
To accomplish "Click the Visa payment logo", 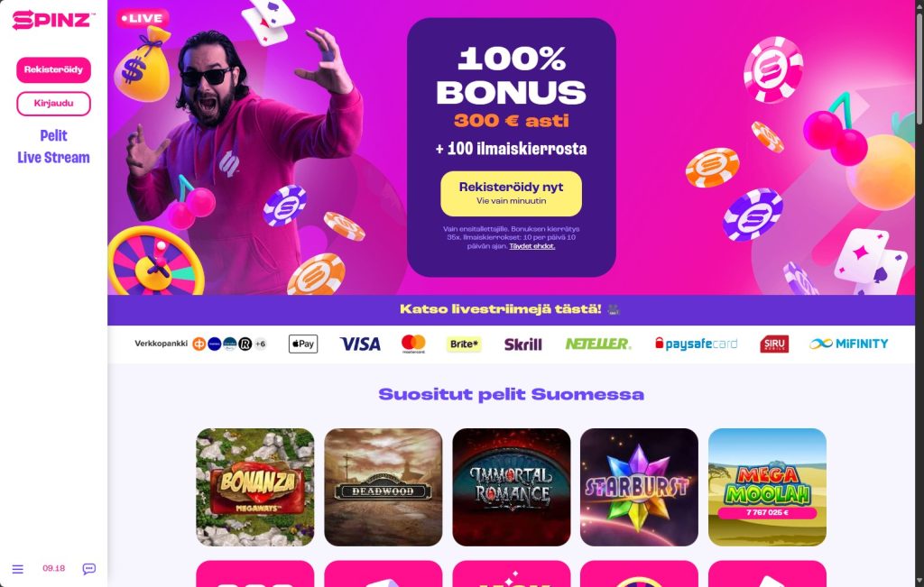I will pyautogui.click(x=360, y=344).
